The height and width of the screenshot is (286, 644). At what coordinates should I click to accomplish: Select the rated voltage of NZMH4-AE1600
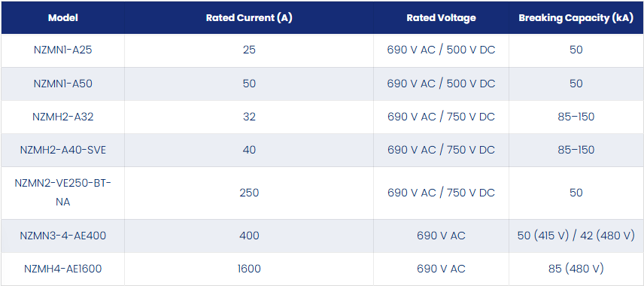click(441, 269)
